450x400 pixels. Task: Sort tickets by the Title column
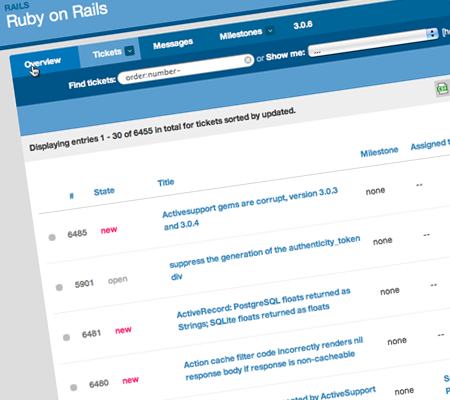166,183
